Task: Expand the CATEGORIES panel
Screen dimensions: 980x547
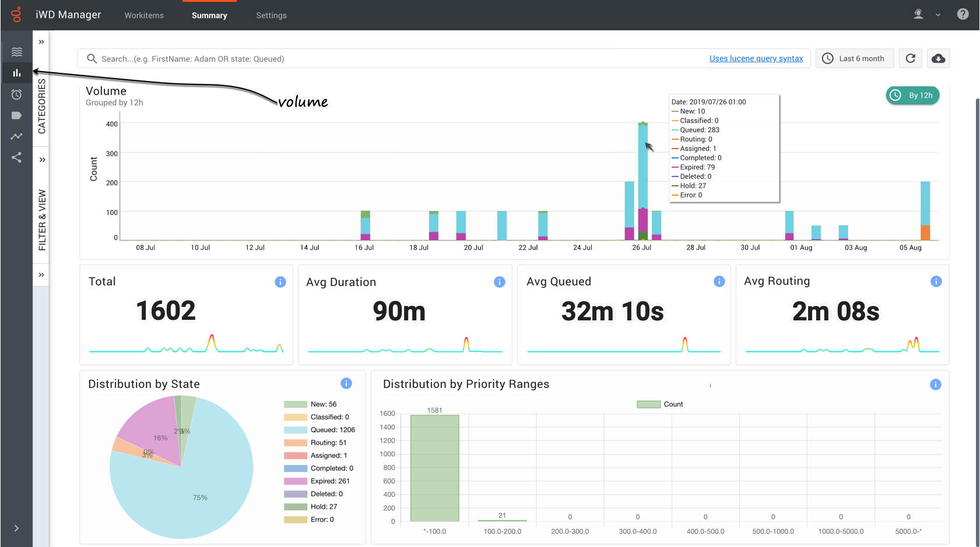Action: coord(41,42)
